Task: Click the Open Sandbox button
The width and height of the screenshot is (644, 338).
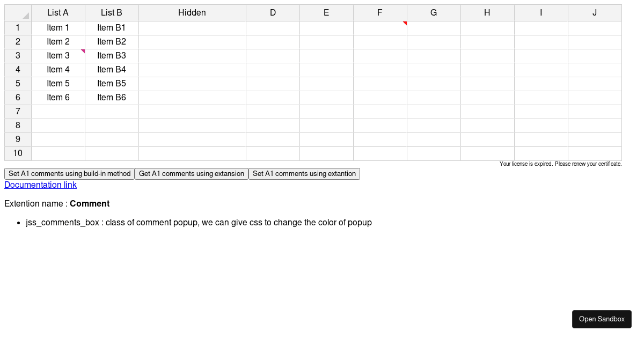Action: pos(602,319)
